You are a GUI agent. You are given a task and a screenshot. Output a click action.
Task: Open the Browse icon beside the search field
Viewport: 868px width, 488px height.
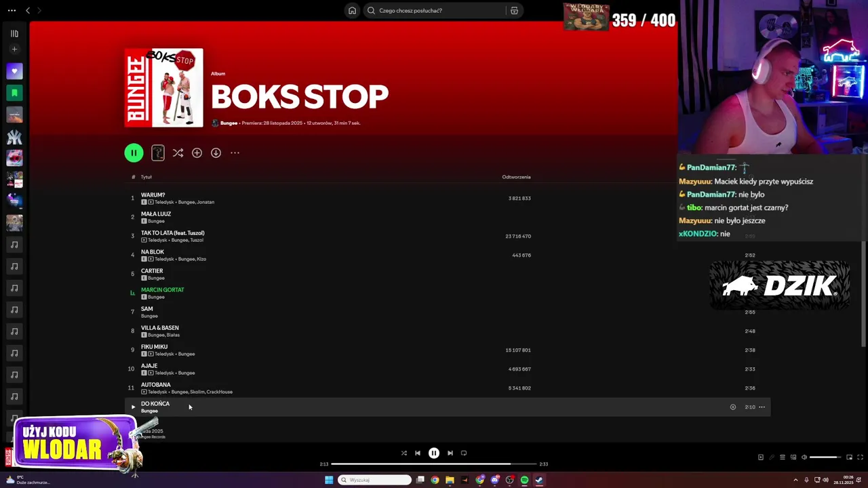tap(514, 10)
